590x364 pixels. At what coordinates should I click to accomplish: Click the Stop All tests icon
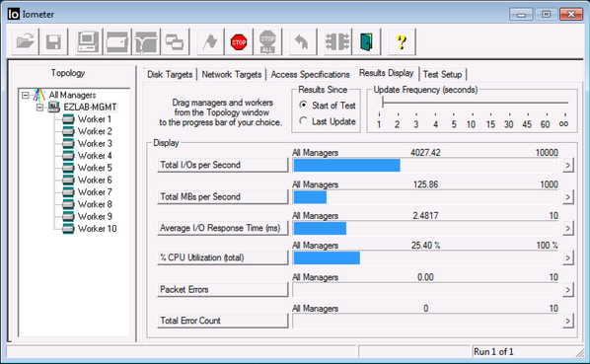[x=267, y=41]
